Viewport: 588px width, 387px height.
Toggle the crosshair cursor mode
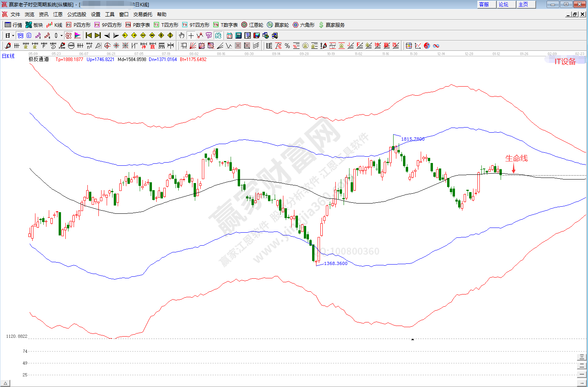point(191,35)
